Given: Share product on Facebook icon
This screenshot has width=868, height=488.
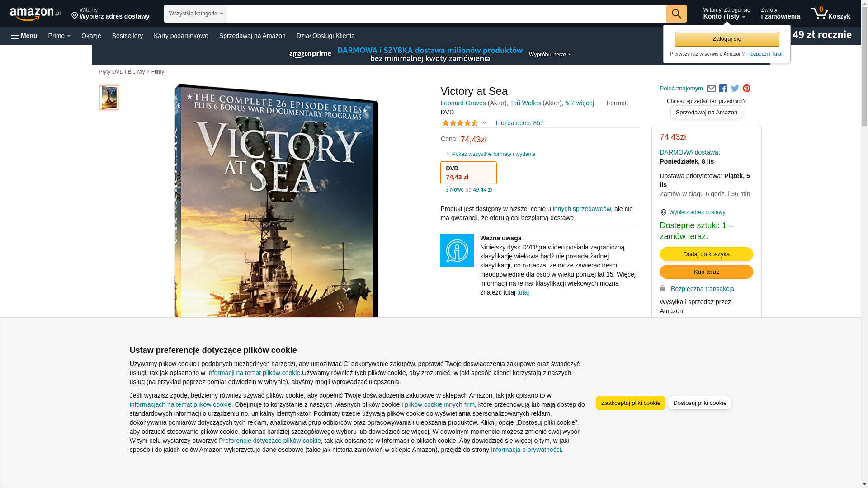Looking at the screenshot, I should (723, 89).
